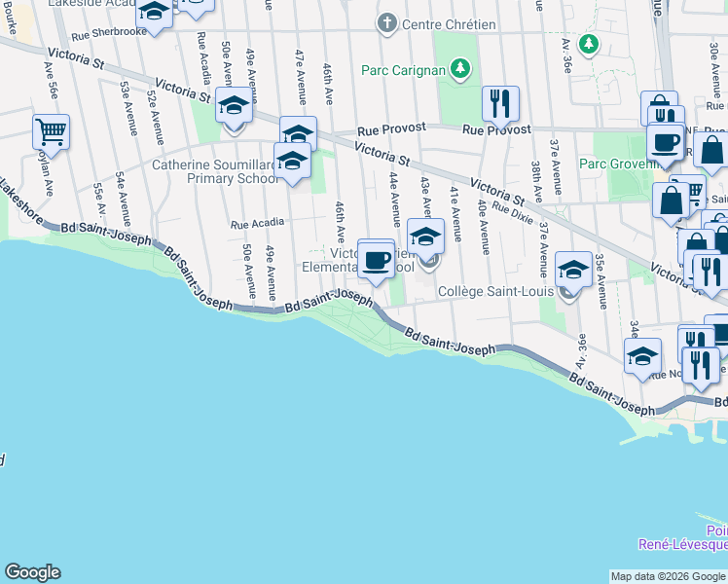The height and width of the screenshot is (584, 728).
Task: Click the horizontal Rue Acadia label
Action: click(257, 223)
